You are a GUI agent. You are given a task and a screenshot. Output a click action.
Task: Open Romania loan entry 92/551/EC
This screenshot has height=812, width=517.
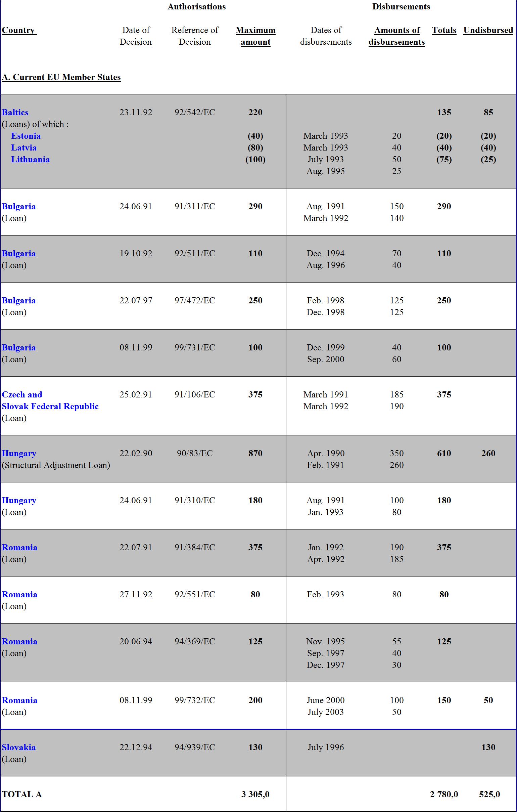pos(19,595)
